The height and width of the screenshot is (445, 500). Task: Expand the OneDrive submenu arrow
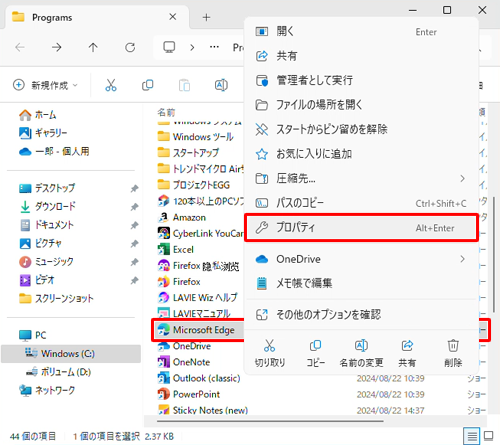(x=462, y=259)
